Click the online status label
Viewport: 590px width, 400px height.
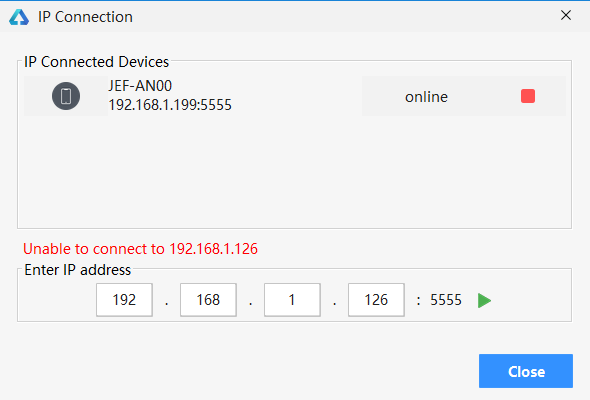[426, 97]
